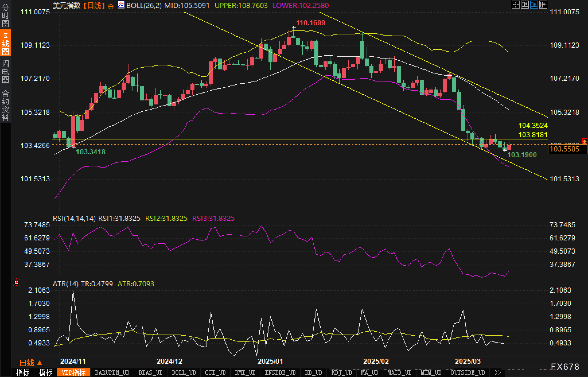This screenshot has width=588, height=377.
Task: Click the MACD_UD indicator button
Action: click(x=399, y=372)
